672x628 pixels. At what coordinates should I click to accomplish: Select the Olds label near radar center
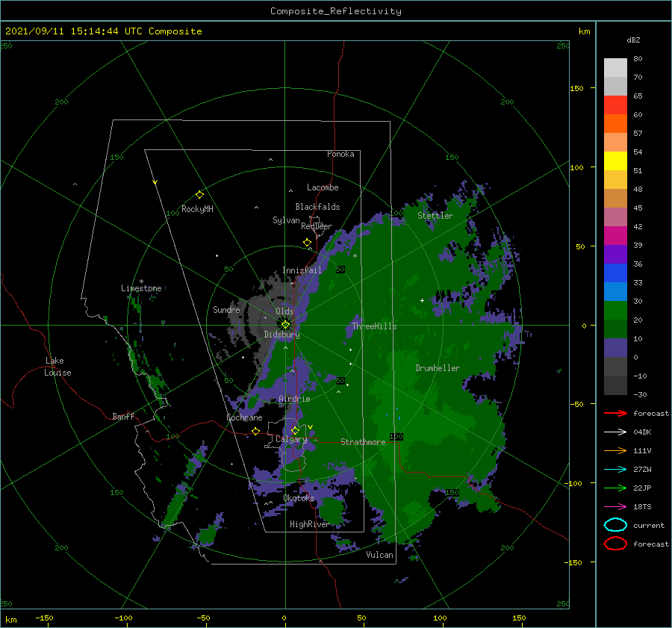pos(284,311)
